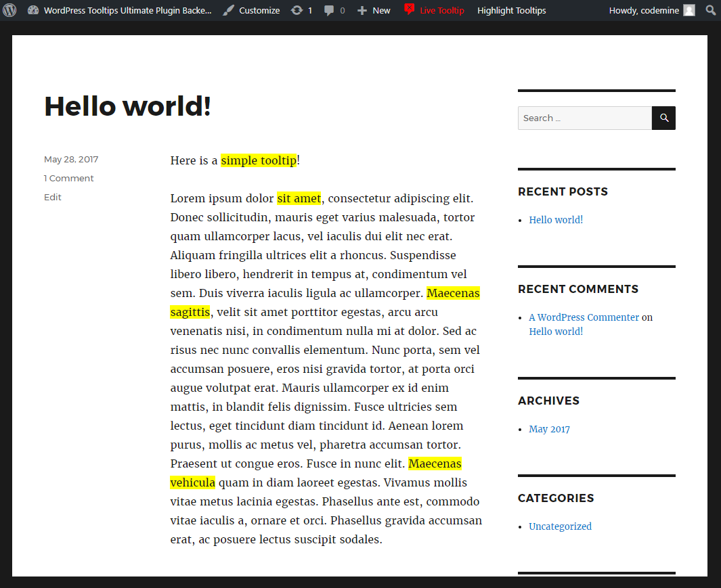
Task: Open the Howdy, codemine account menu
Action: (644, 10)
